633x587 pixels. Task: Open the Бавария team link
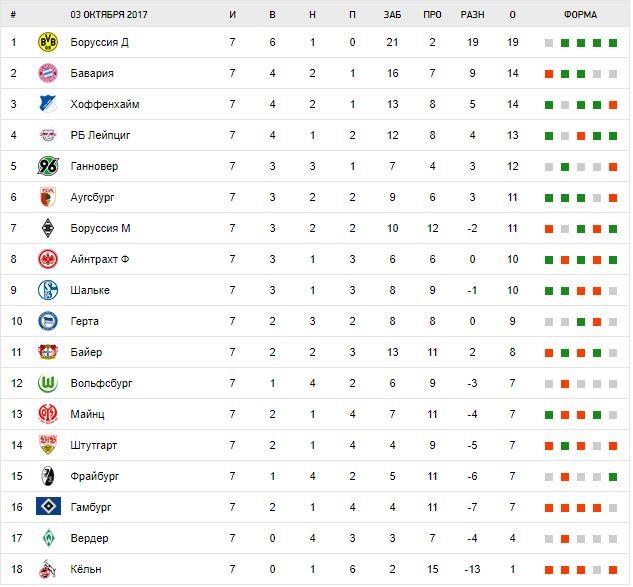[92, 73]
